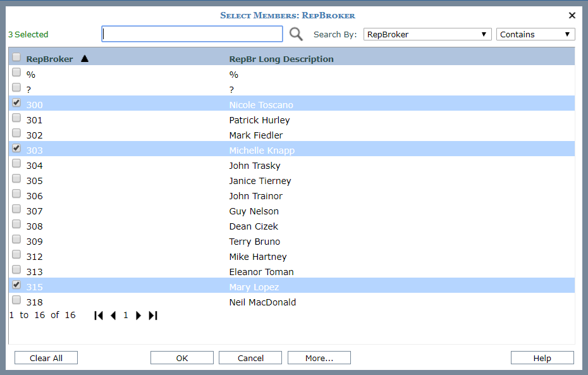This screenshot has height=375, width=588.
Task: Check the box for 301 Patrick Hurley
Action: click(16, 118)
